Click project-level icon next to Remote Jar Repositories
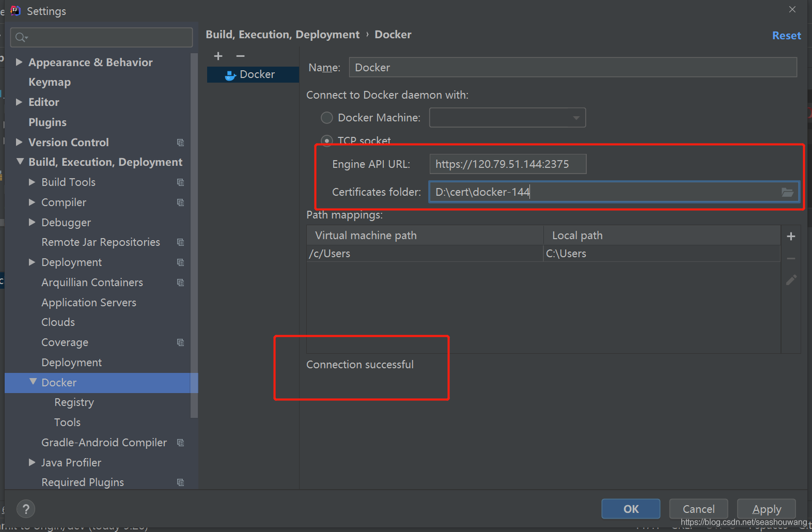 pos(180,242)
